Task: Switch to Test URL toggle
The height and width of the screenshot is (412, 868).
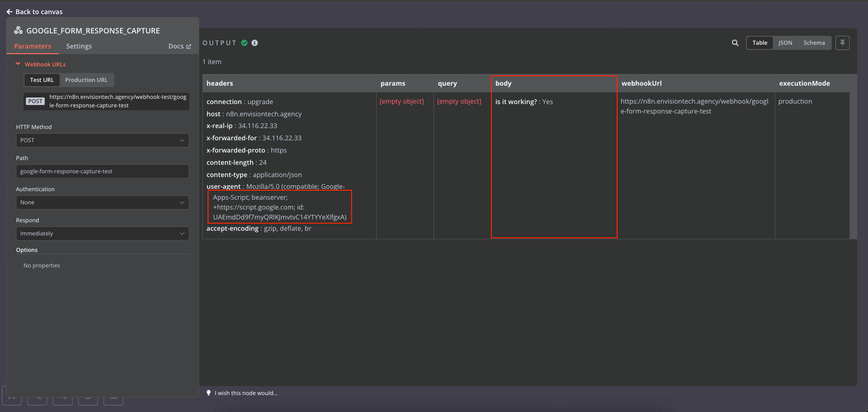Action: pos(42,80)
